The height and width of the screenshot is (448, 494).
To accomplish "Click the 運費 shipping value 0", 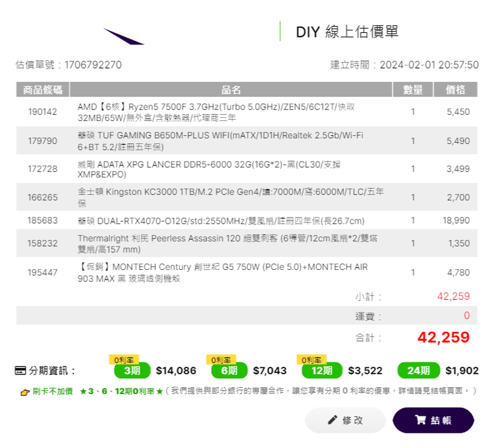I will click(467, 316).
